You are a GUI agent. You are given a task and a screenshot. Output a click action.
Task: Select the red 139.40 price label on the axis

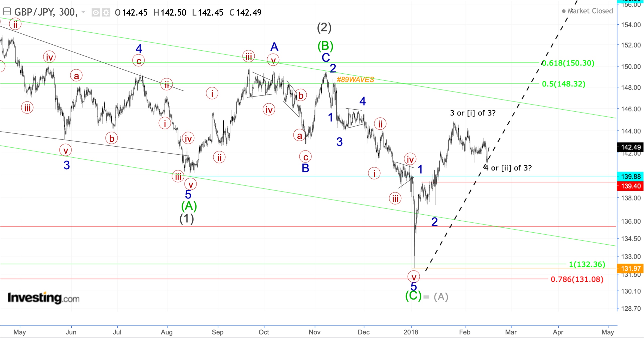pos(630,186)
